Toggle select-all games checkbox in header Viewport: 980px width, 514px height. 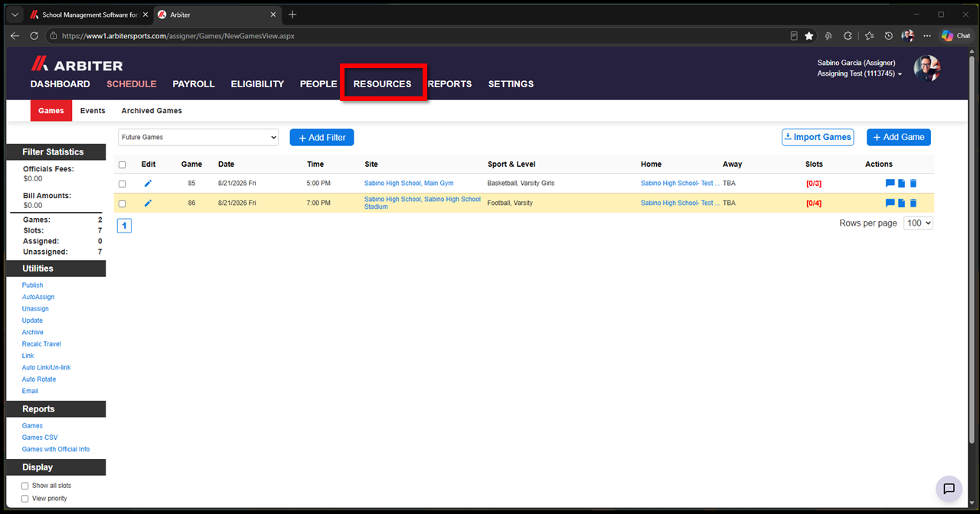coord(122,164)
